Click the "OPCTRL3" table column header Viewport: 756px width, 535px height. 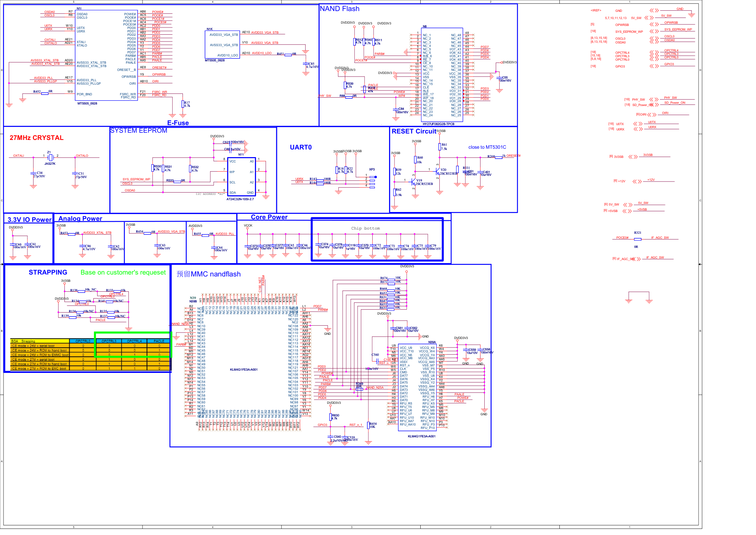109,341
